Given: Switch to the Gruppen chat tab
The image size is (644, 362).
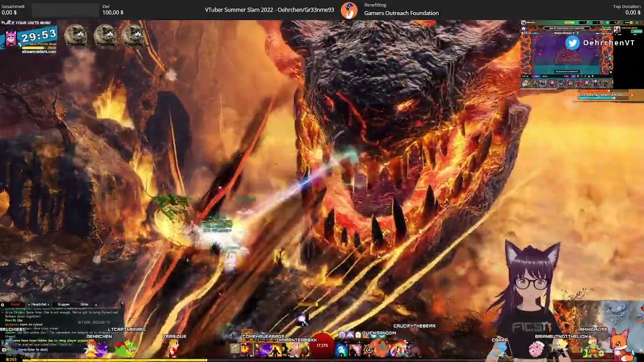Looking at the screenshot, I should tap(63, 304).
